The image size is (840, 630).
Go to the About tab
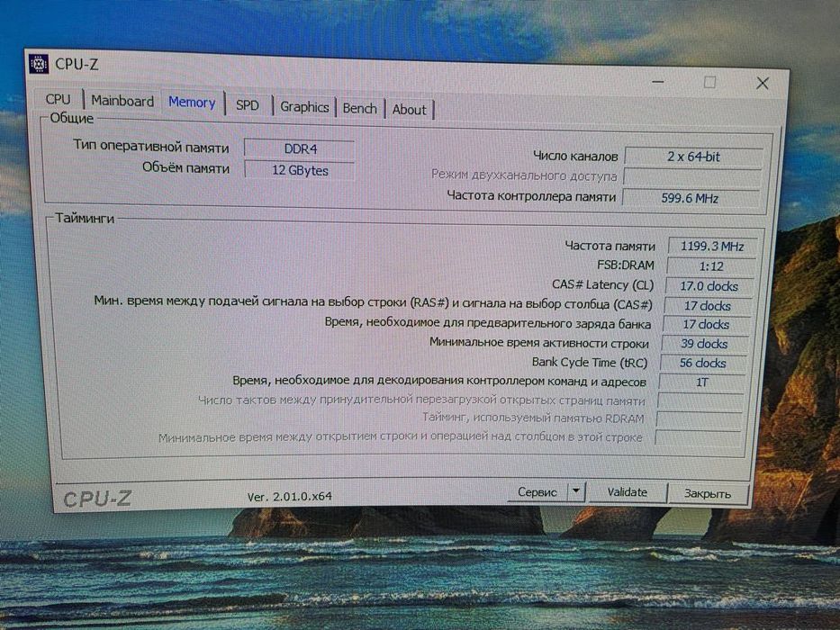click(410, 109)
